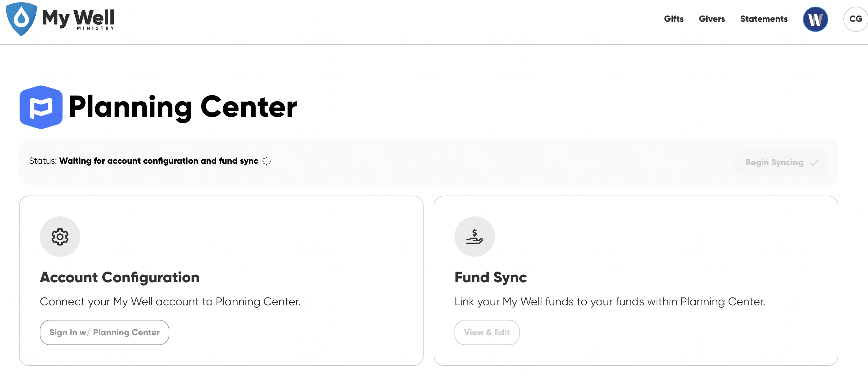Click the Fund Sync dollar-hand icon
This screenshot has height=376, width=868.
[x=474, y=236]
